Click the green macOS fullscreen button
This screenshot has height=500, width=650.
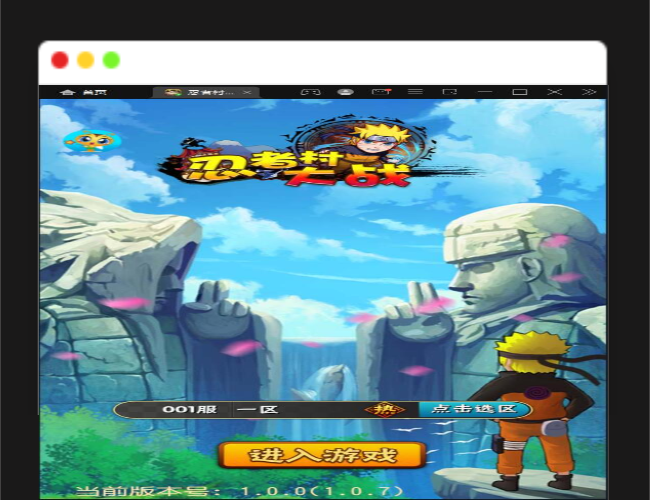point(112,60)
